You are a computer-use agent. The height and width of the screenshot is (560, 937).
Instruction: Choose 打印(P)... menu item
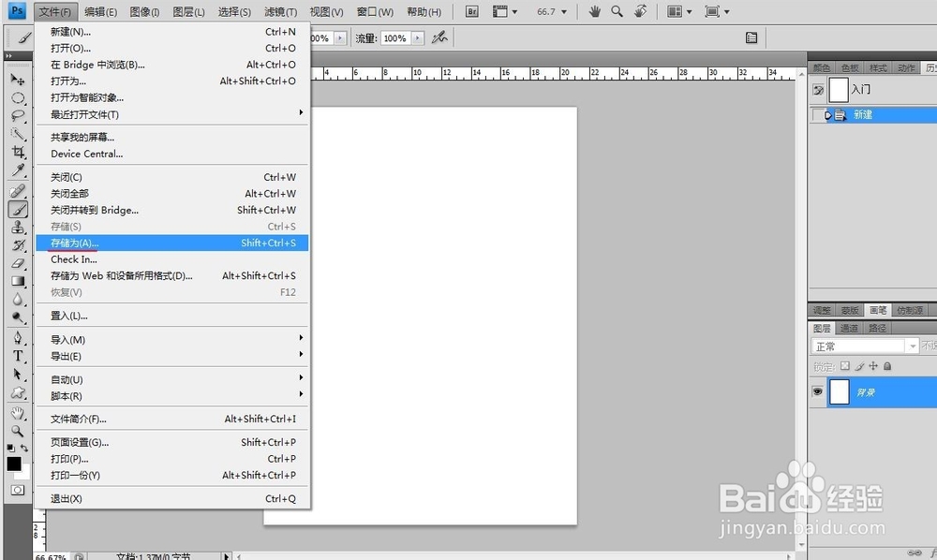[172, 459]
